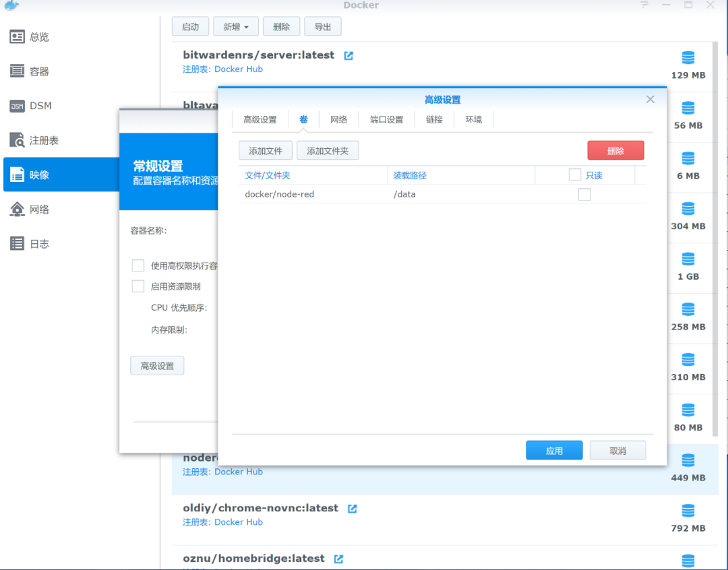Click the database icon above 449 MB

tap(688, 461)
